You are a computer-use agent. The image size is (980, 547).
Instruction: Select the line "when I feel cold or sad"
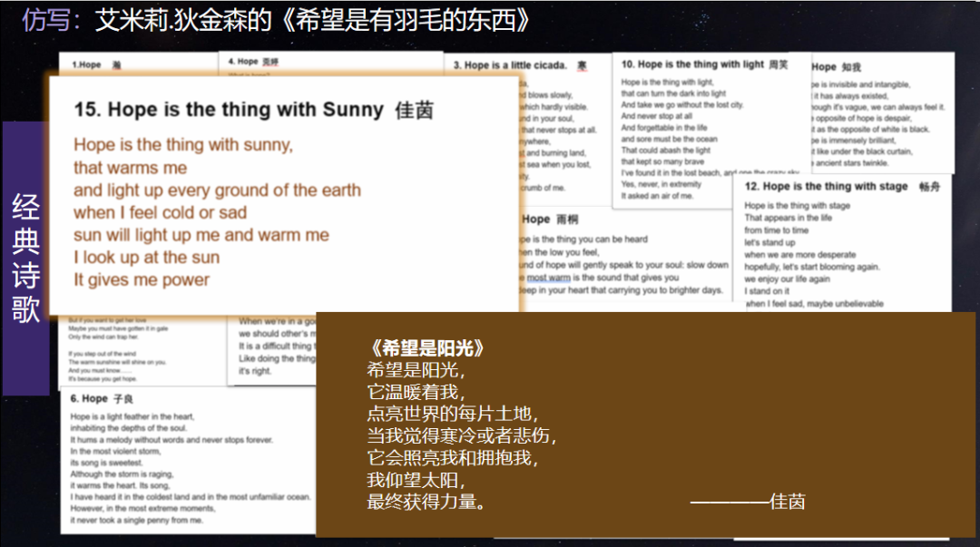[x=160, y=212]
